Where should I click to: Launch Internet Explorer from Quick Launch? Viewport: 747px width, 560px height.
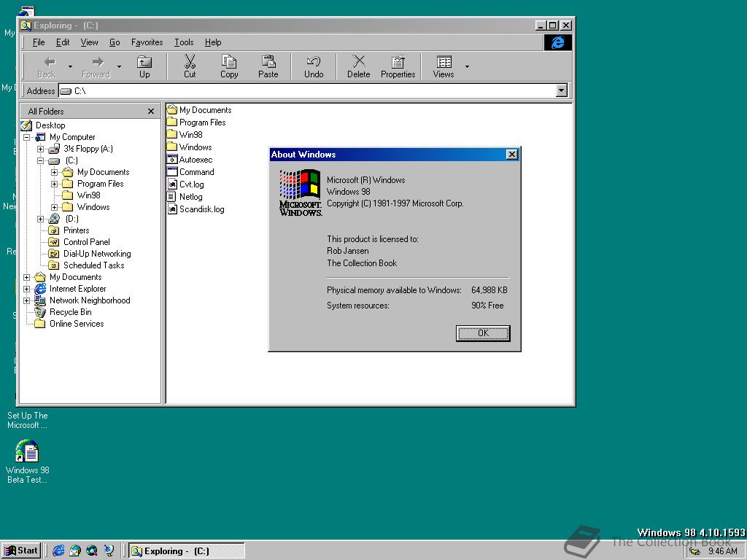58,551
